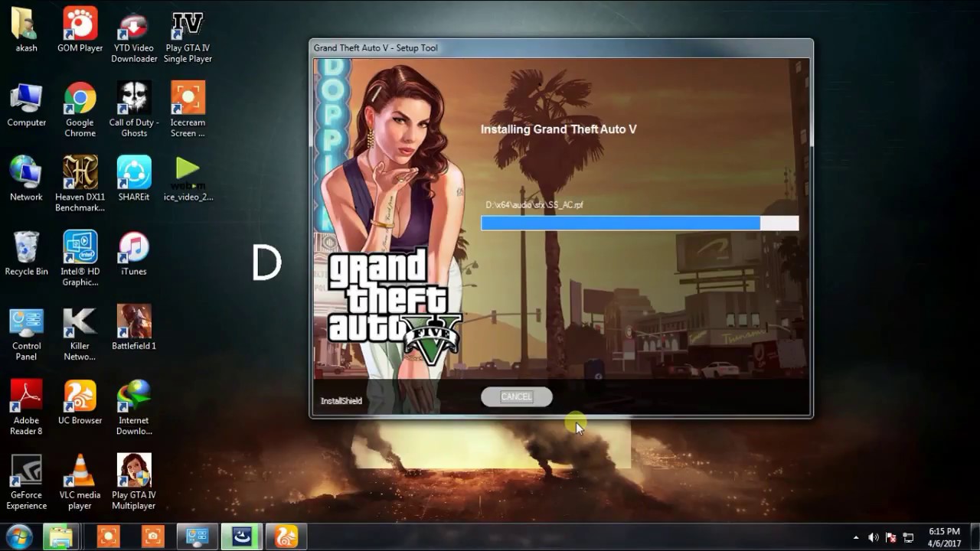
Task: Click the Action Center flag icon
Action: [x=891, y=537]
